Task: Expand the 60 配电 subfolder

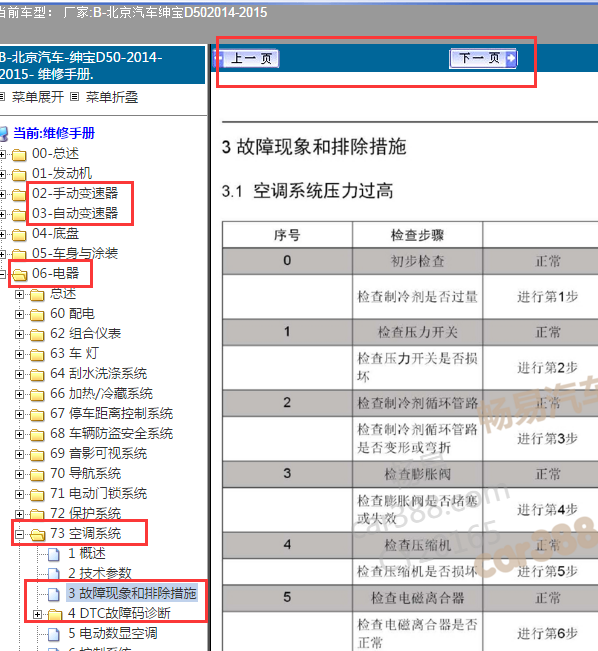Action: [x=19, y=314]
